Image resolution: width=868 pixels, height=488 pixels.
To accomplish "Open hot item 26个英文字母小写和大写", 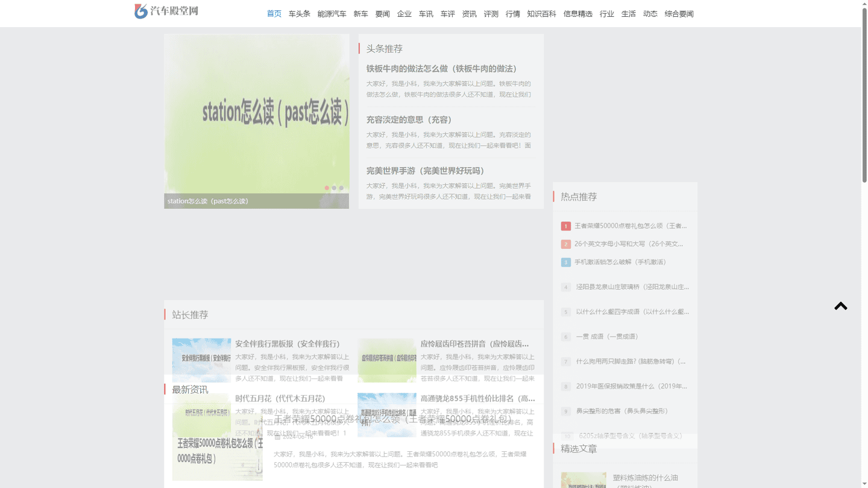I will [629, 244].
